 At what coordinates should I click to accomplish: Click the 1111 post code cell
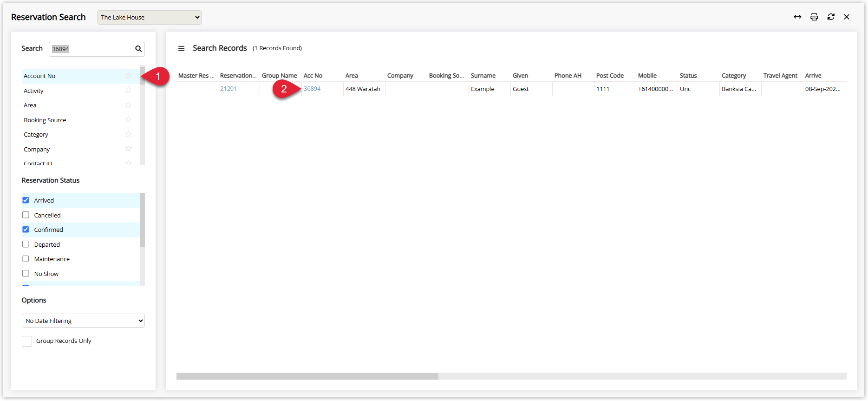point(615,89)
